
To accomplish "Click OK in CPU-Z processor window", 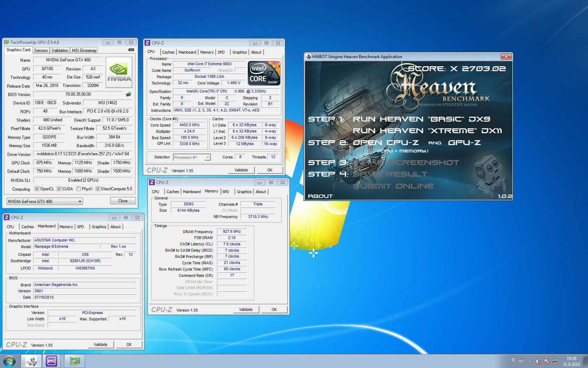I will coord(270,170).
